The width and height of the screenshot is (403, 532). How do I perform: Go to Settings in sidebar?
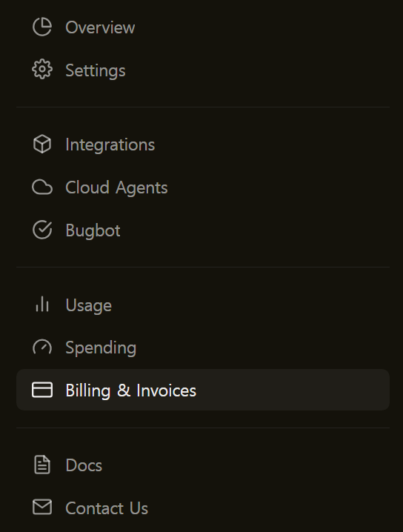pyautogui.click(x=203, y=70)
